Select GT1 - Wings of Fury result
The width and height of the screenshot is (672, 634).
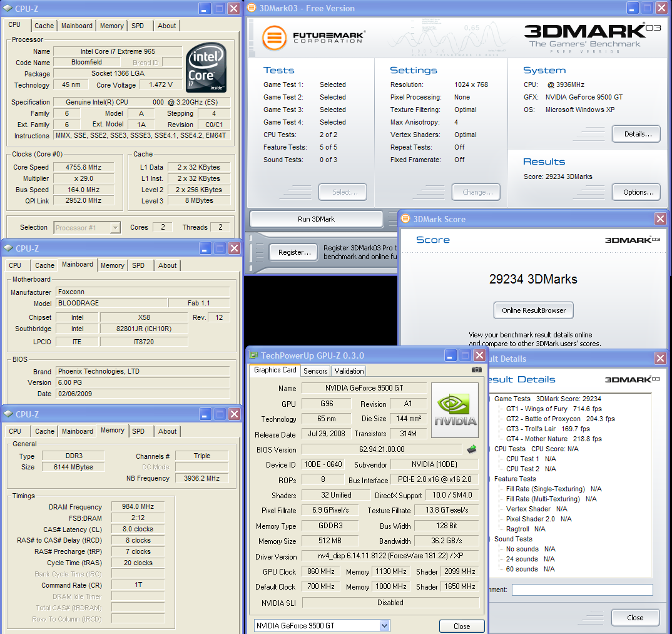point(554,409)
